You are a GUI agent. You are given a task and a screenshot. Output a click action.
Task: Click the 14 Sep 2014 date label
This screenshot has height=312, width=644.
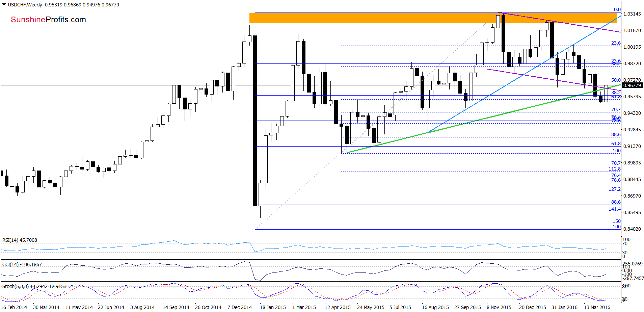(x=176, y=307)
